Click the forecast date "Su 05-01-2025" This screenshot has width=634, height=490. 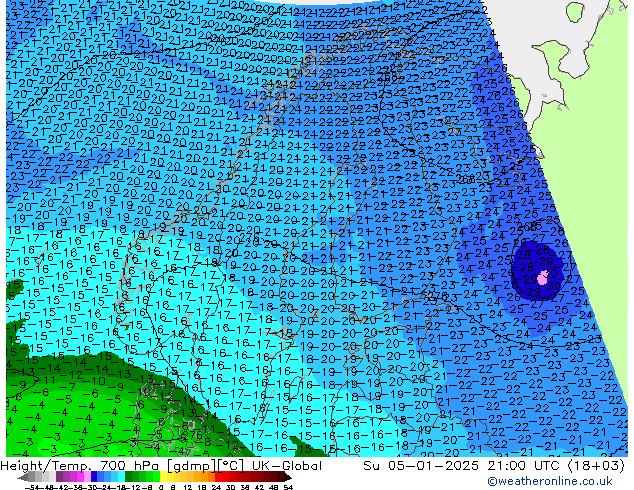(x=421, y=466)
